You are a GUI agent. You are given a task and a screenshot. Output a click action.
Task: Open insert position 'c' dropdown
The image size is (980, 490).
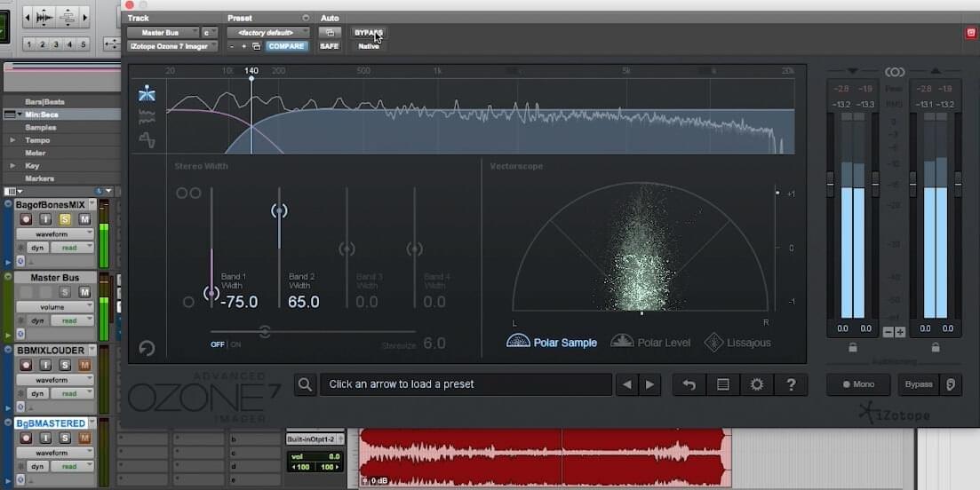[x=210, y=33]
